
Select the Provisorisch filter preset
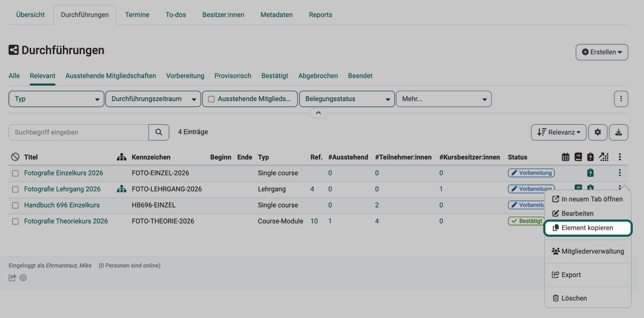(233, 76)
